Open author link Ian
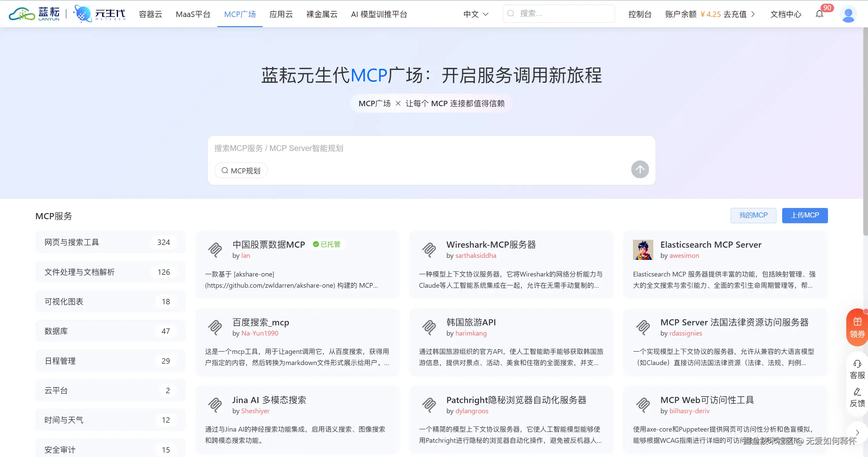The height and width of the screenshot is (457, 868). click(246, 255)
